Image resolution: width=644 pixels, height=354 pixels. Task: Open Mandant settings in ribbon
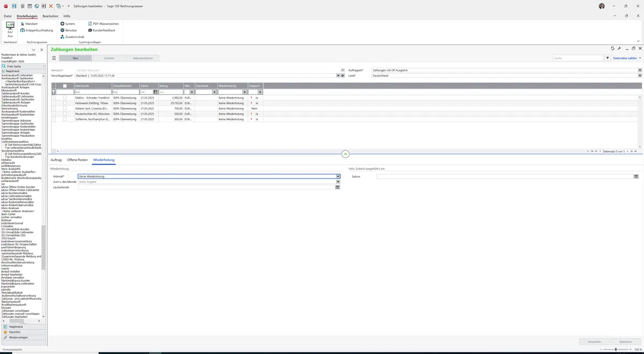tap(29, 24)
